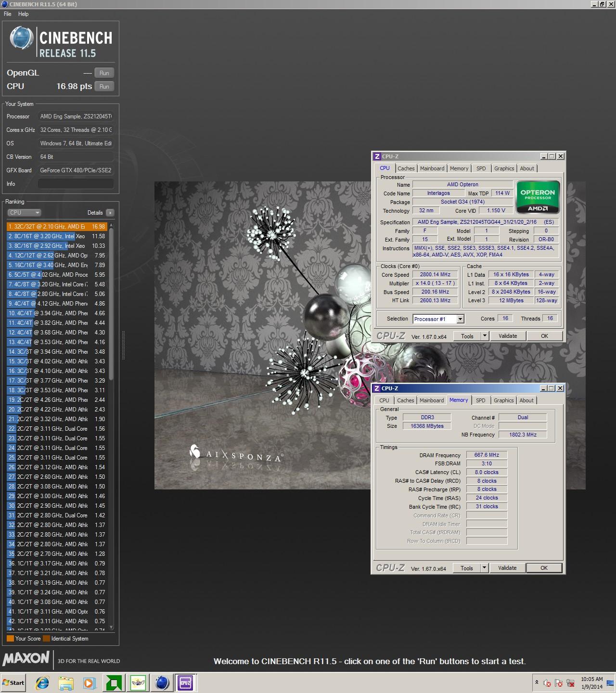Switch to Cinebench taskbar icon
Screen dimensions: 616x693
pos(162,683)
